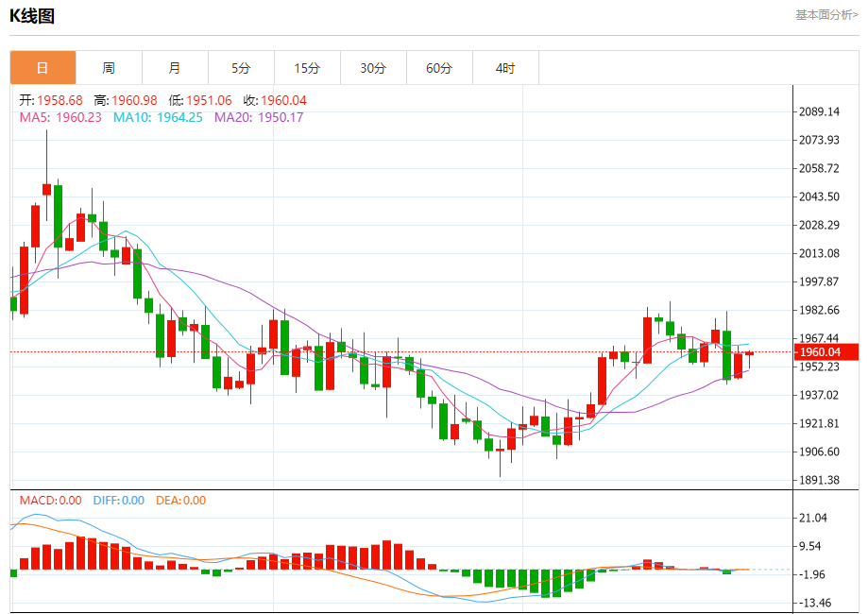868x614 pixels.
Task: Click the 开:1958.68 open price value
Action: click(51, 100)
